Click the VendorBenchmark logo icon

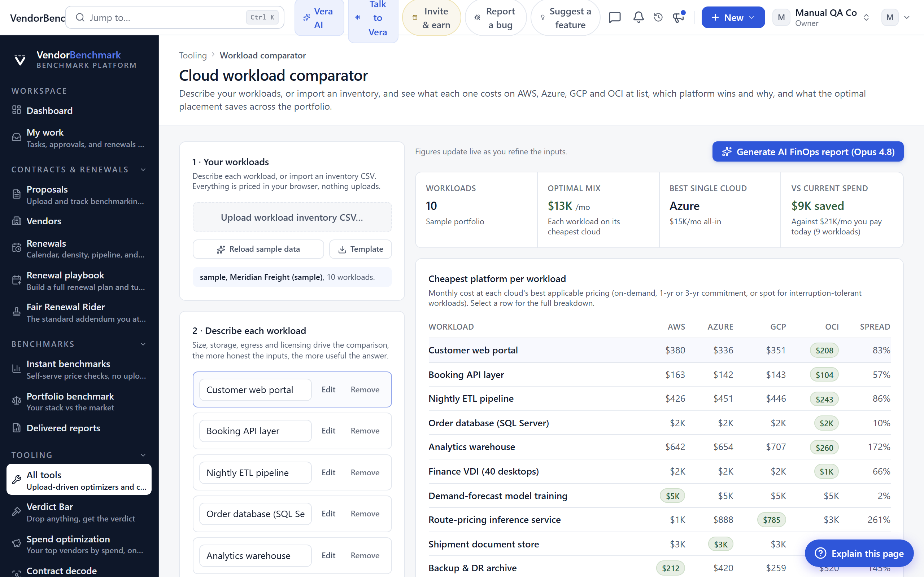20,60
